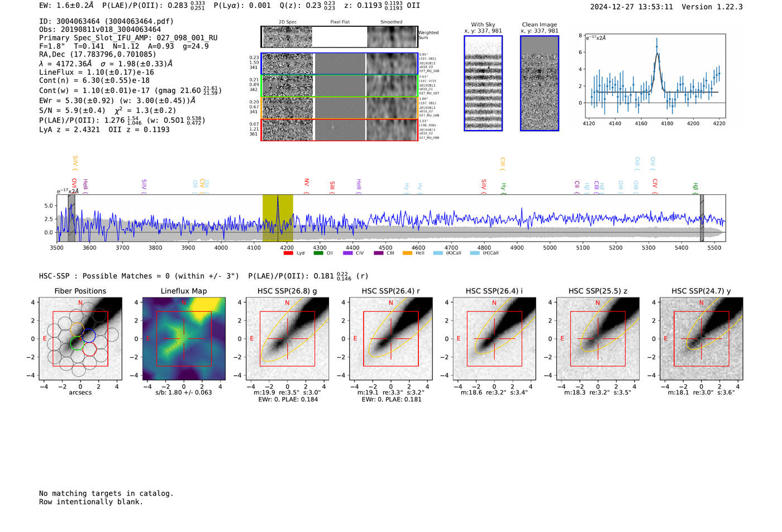Open the Fiber Positions panel
The image size is (782, 532).
80,339
